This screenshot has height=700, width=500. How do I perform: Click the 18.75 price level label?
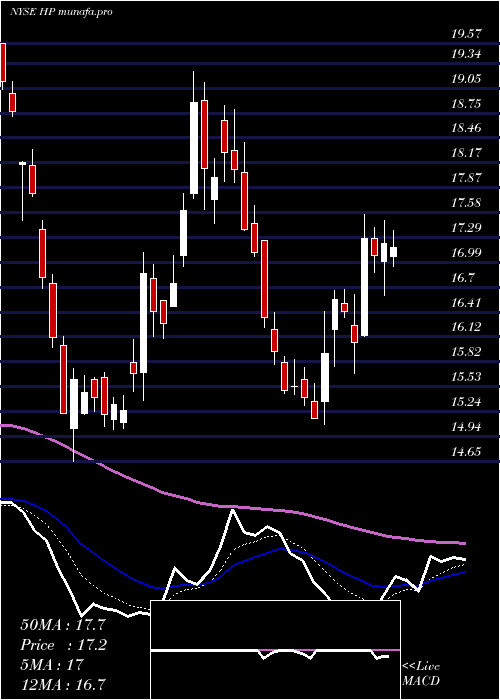(x=467, y=104)
